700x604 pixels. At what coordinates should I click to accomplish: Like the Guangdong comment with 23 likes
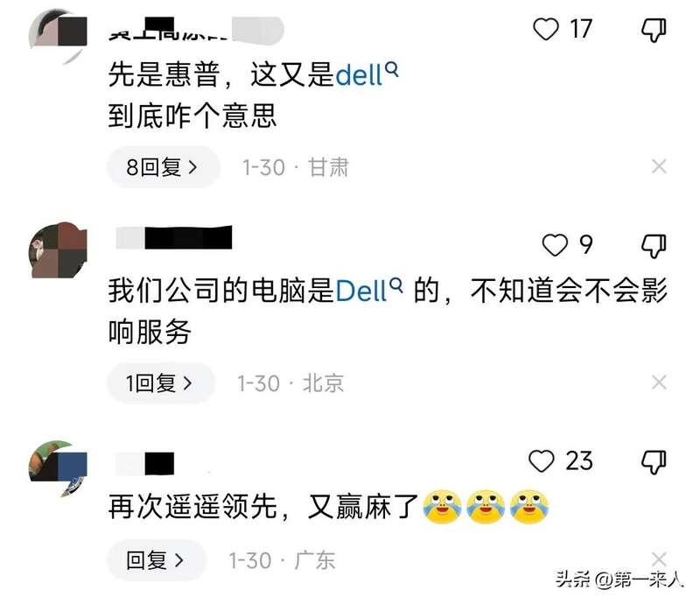[541, 460]
